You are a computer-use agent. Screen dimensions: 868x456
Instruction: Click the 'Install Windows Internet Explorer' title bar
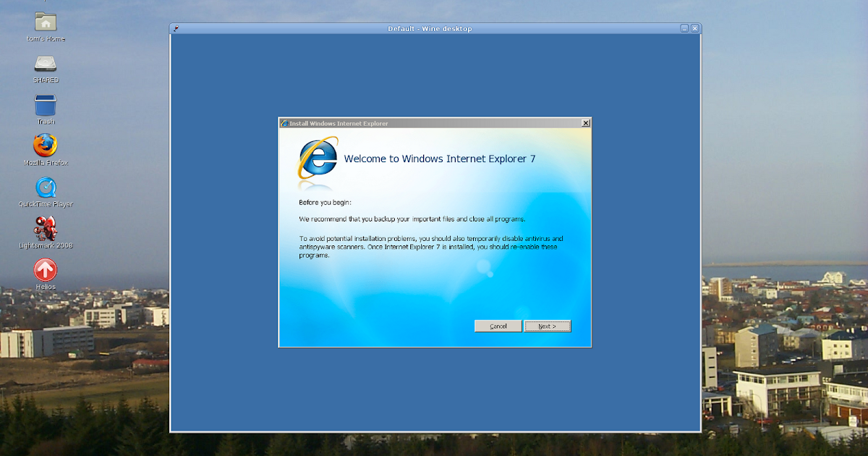pyautogui.click(x=434, y=123)
